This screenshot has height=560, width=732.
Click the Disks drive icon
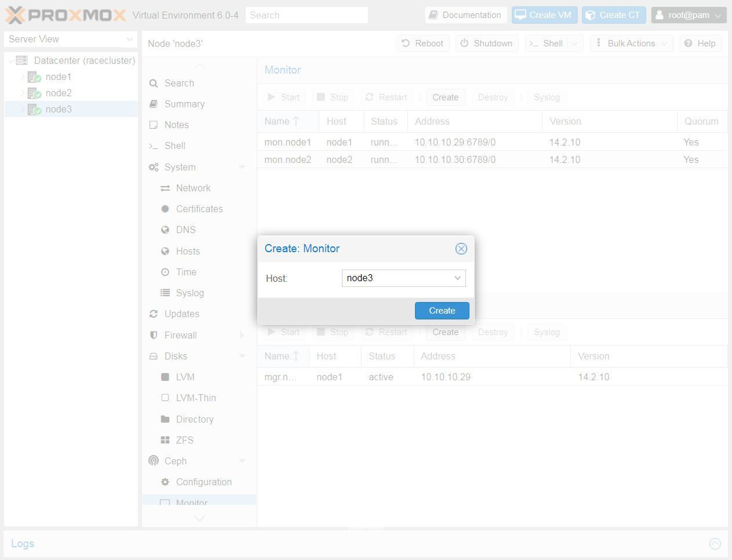coord(154,357)
